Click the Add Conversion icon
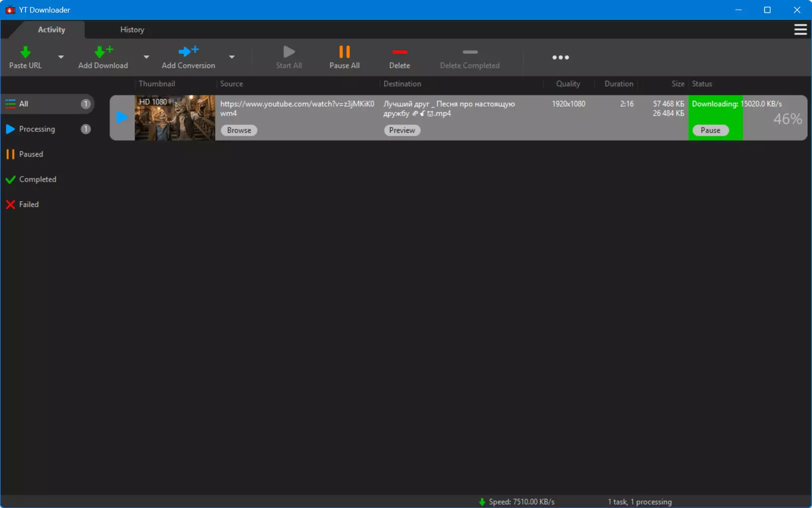The width and height of the screenshot is (812, 508). [189, 51]
